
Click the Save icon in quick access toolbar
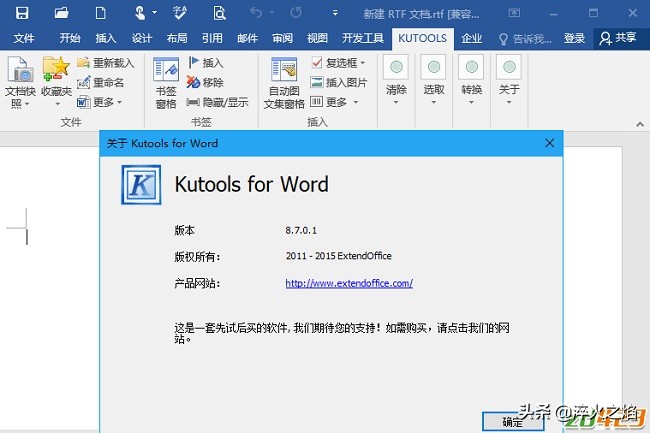point(22,13)
